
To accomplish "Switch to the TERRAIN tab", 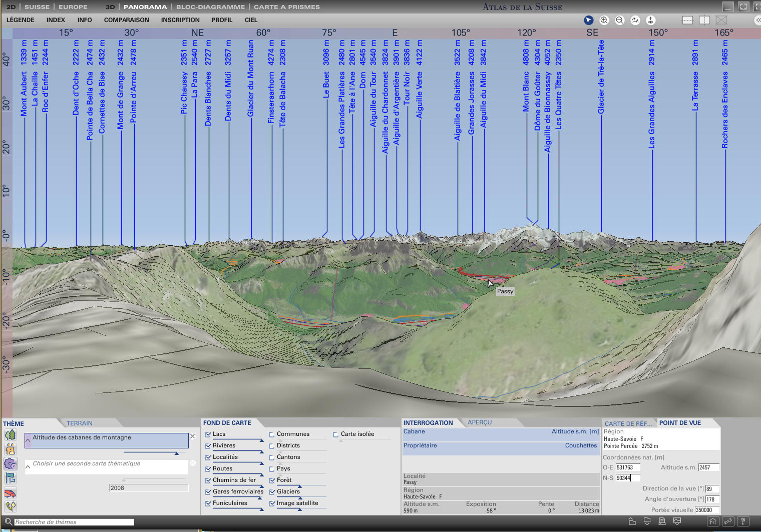I will tap(79, 423).
